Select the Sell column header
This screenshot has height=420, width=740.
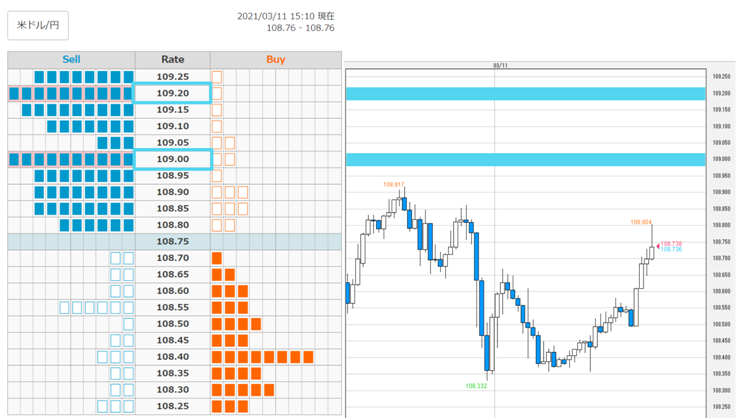pos(71,59)
